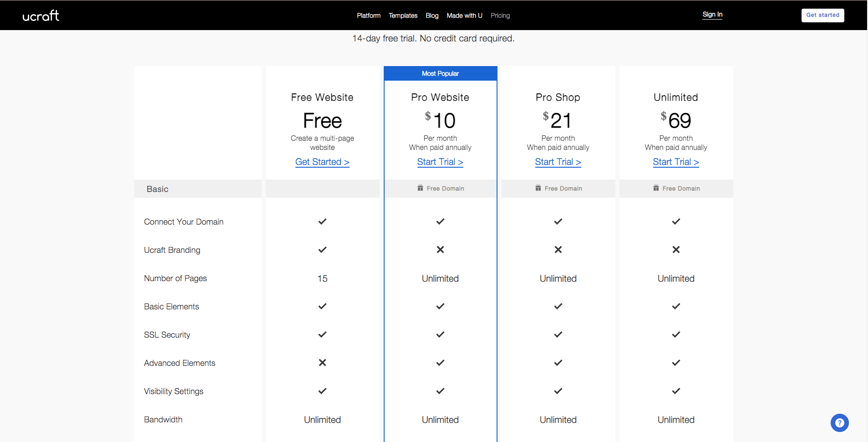Click gift icon in Unlimited Free Domain

pos(656,188)
